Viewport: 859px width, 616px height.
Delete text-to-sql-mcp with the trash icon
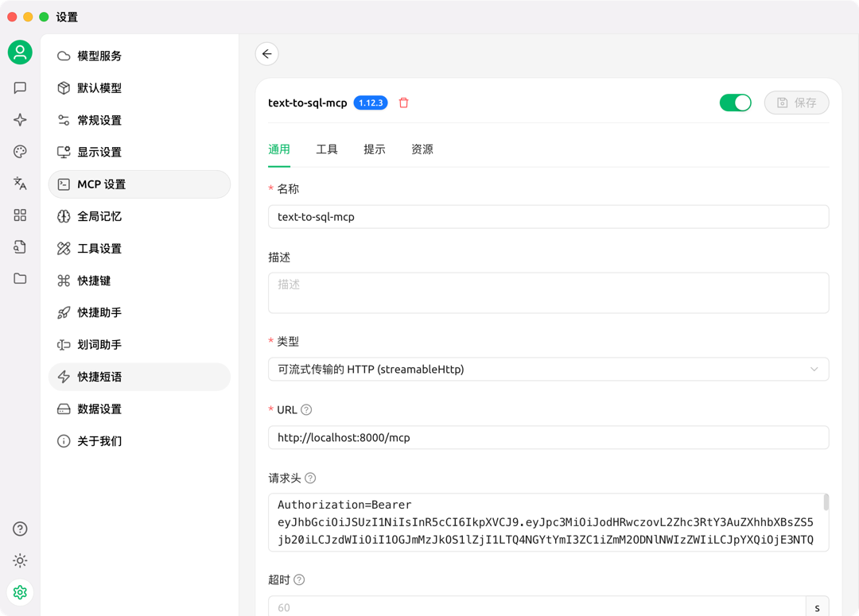pos(403,103)
